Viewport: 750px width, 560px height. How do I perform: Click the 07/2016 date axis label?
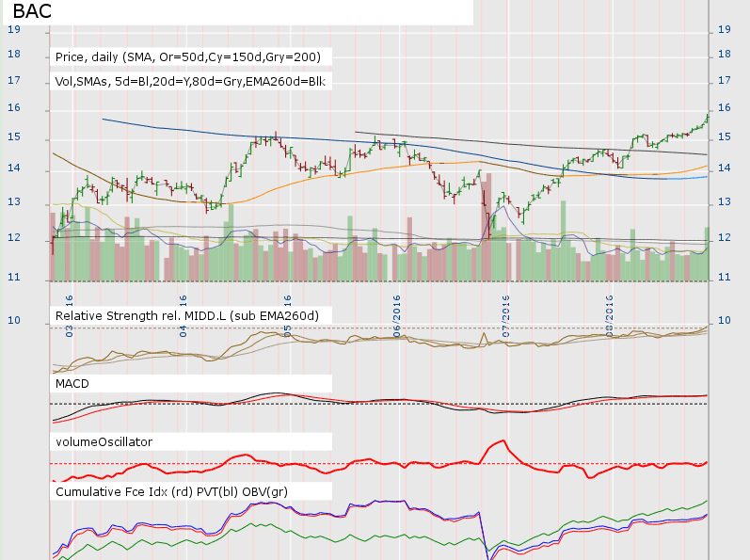tap(506, 316)
